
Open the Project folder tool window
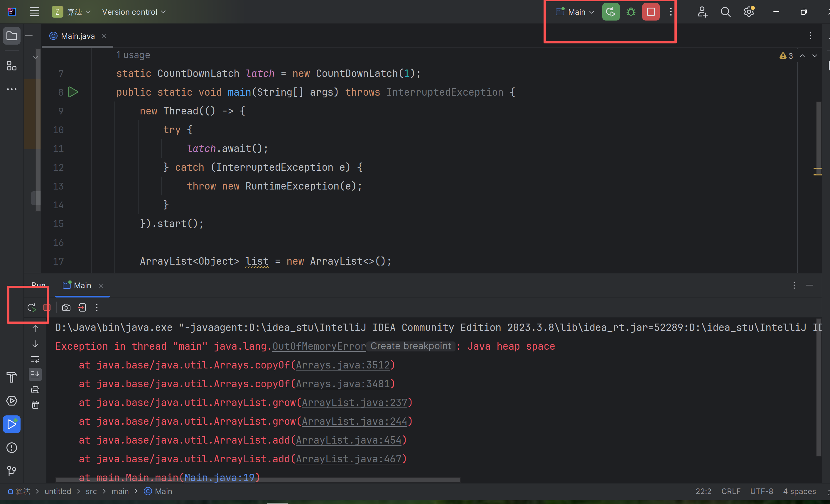coord(12,36)
